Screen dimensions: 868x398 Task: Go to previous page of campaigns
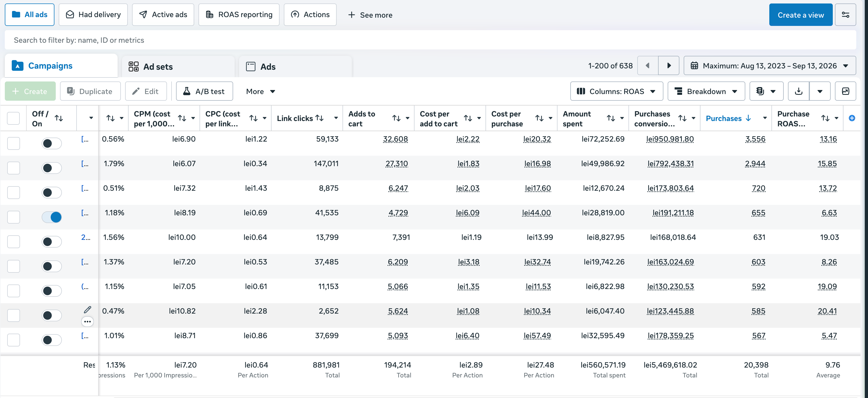648,65
